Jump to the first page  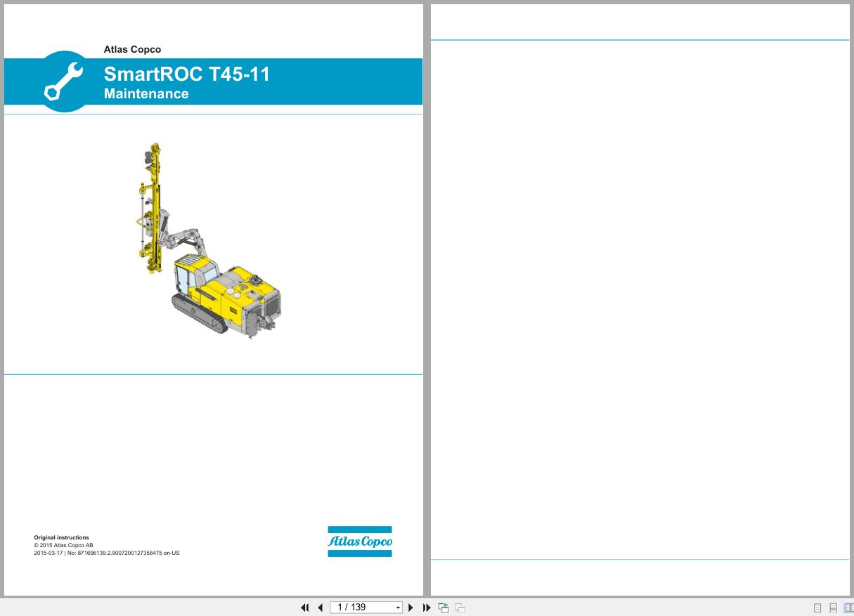(x=305, y=608)
